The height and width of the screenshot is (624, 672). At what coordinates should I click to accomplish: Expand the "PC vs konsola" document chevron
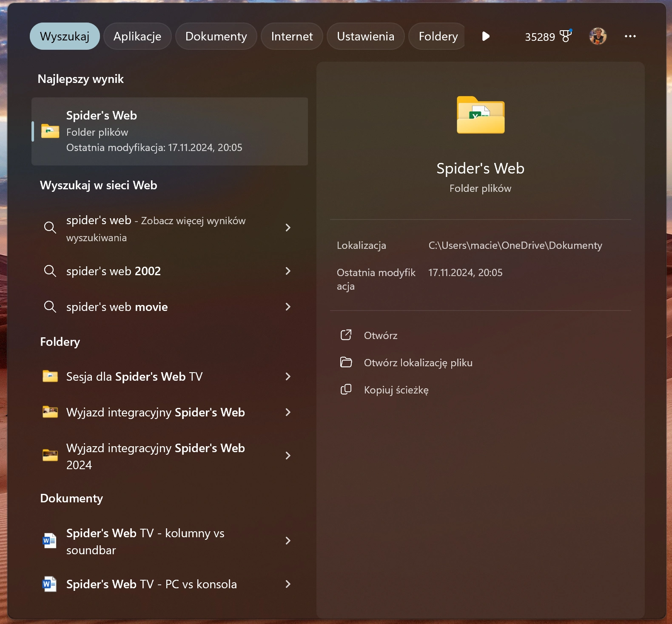point(288,584)
